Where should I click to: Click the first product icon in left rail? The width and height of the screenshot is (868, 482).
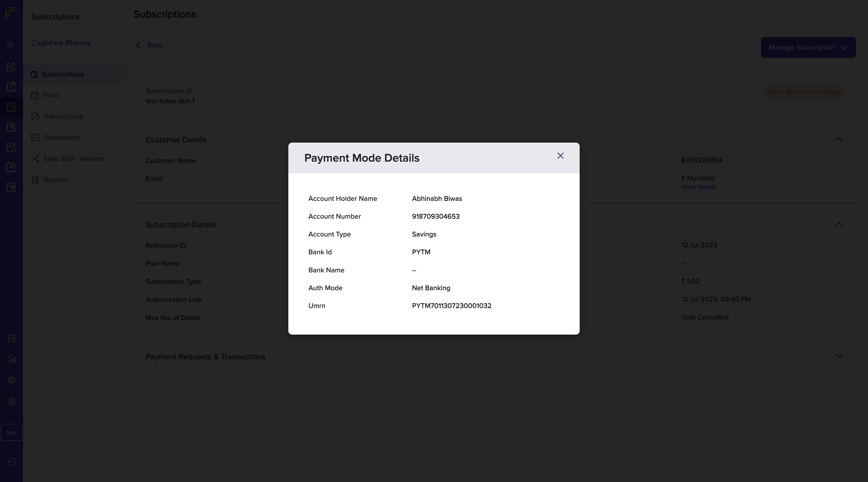[x=11, y=67]
